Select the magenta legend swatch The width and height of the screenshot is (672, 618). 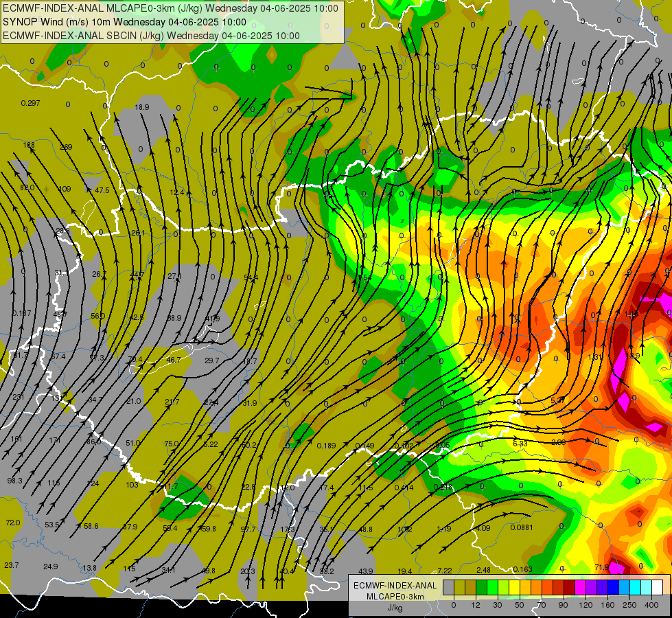point(580,587)
